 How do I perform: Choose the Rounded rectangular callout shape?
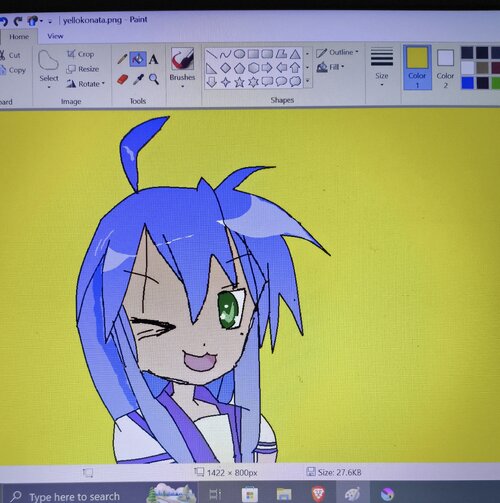[x=267, y=81]
